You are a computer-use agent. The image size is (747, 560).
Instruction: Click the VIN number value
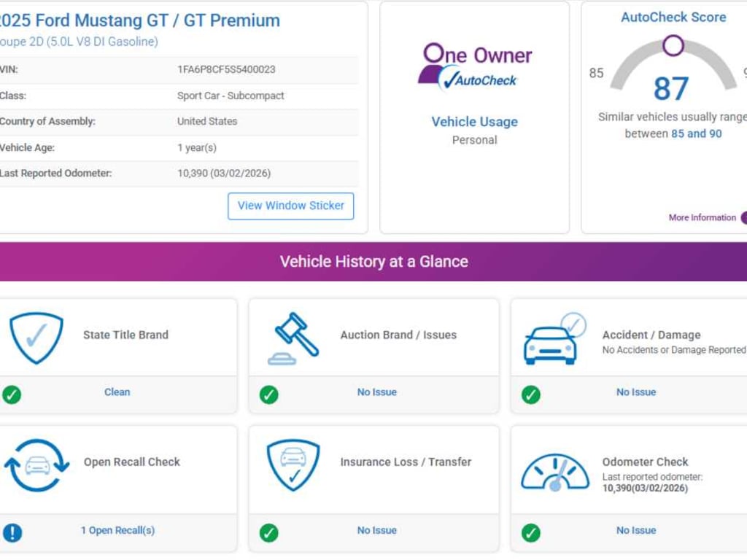pyautogui.click(x=226, y=70)
